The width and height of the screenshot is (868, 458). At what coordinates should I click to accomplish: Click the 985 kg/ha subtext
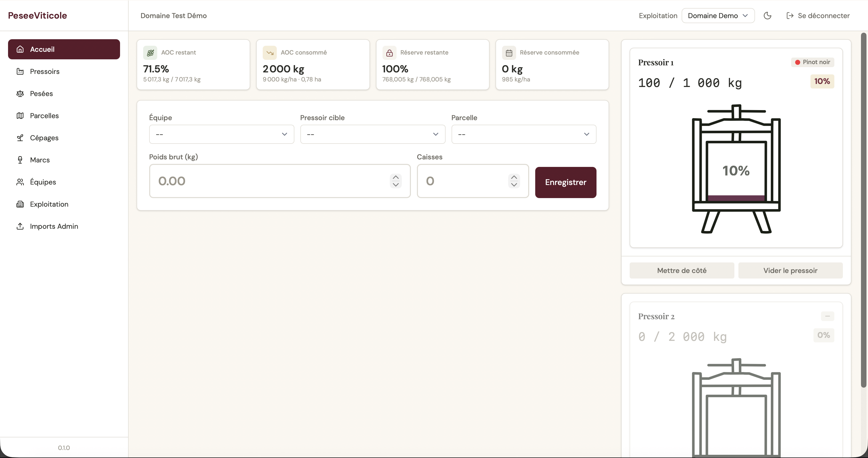click(516, 79)
